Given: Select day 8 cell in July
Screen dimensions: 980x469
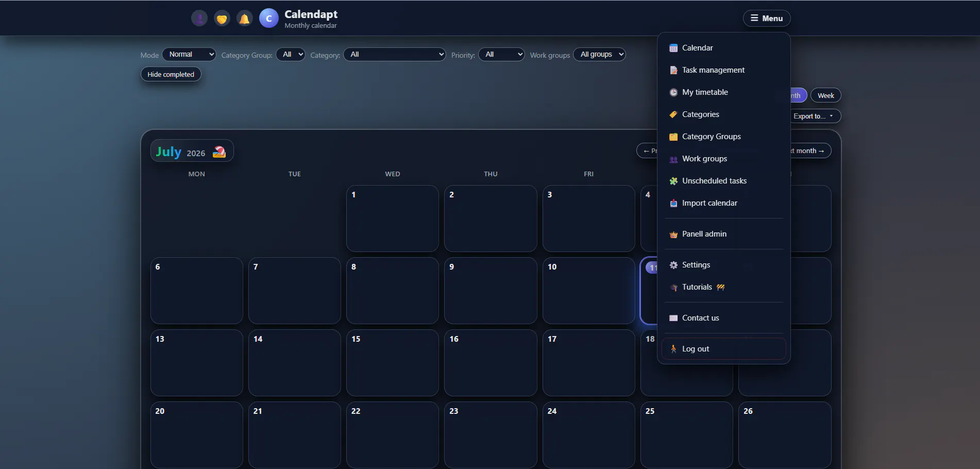Looking at the screenshot, I should click(x=393, y=291).
